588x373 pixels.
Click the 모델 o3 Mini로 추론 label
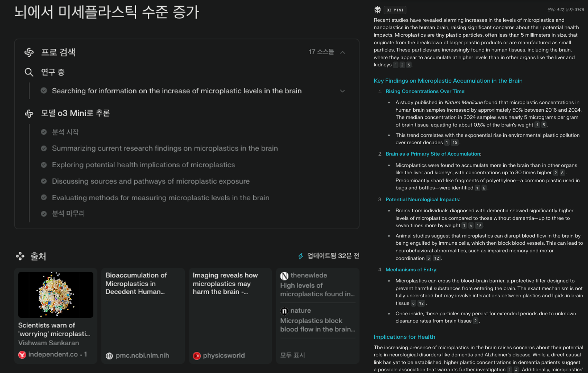[75, 113]
